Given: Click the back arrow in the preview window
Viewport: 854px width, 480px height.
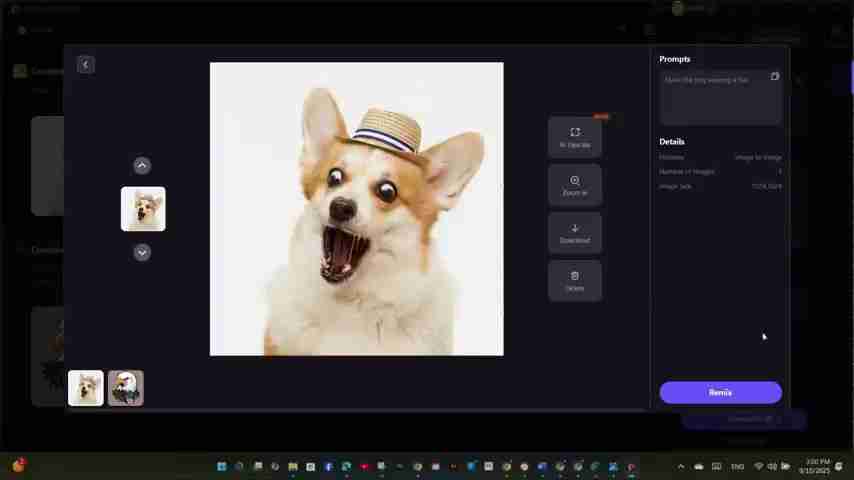Looking at the screenshot, I should click(x=86, y=65).
